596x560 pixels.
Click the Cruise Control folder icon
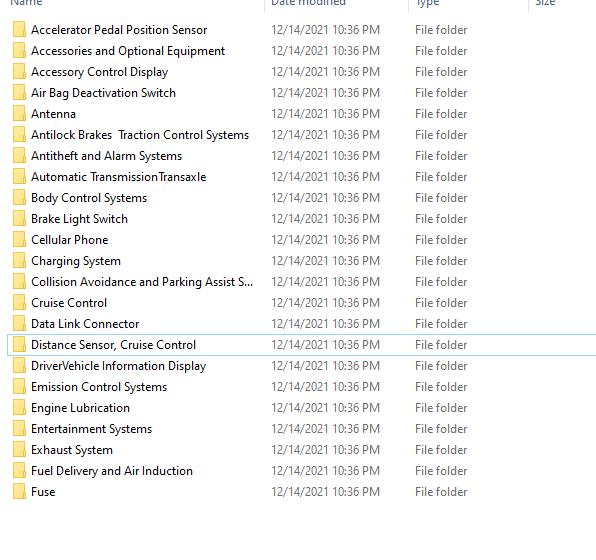pos(19,302)
